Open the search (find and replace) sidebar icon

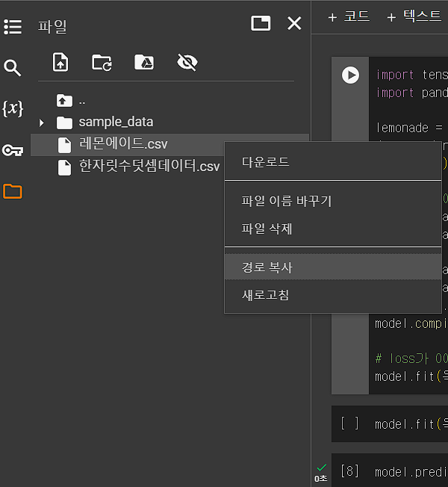point(13,68)
